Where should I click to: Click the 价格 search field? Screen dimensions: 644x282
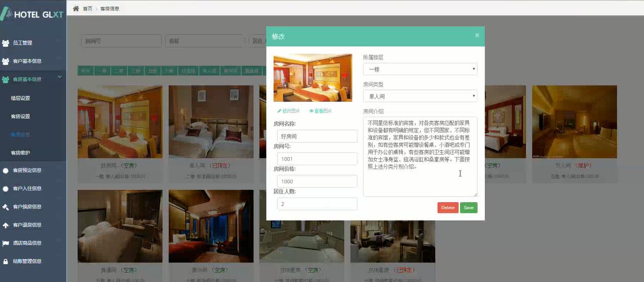205,41
